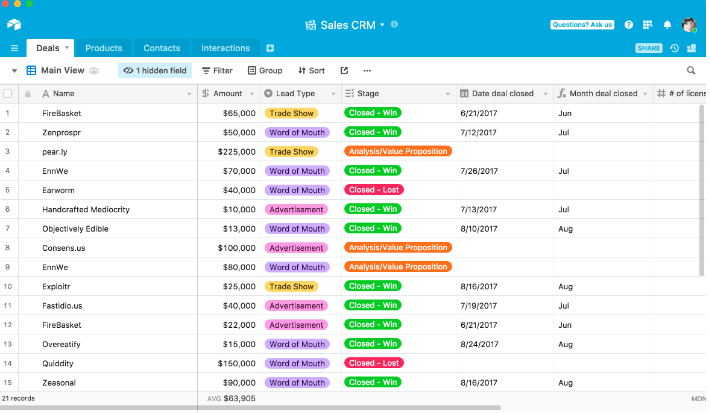The height and width of the screenshot is (413, 710).
Task: Click the Questions? Ask us button
Action: (582, 24)
